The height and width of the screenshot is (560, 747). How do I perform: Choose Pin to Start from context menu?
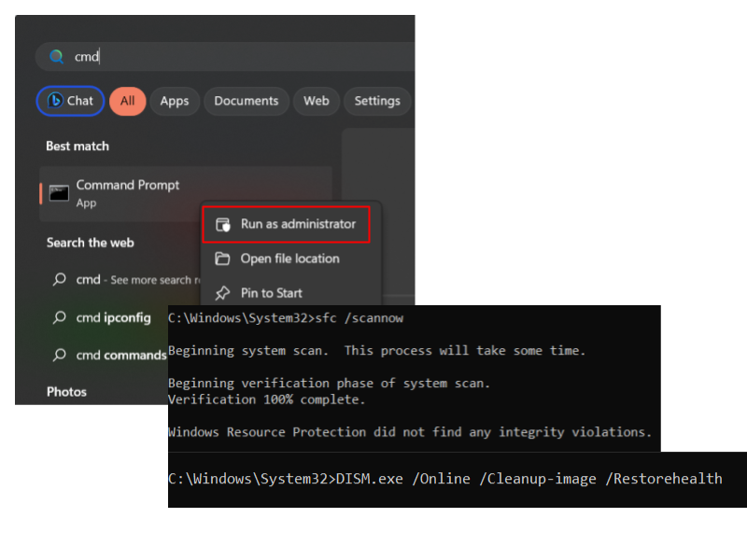pyautogui.click(x=290, y=293)
